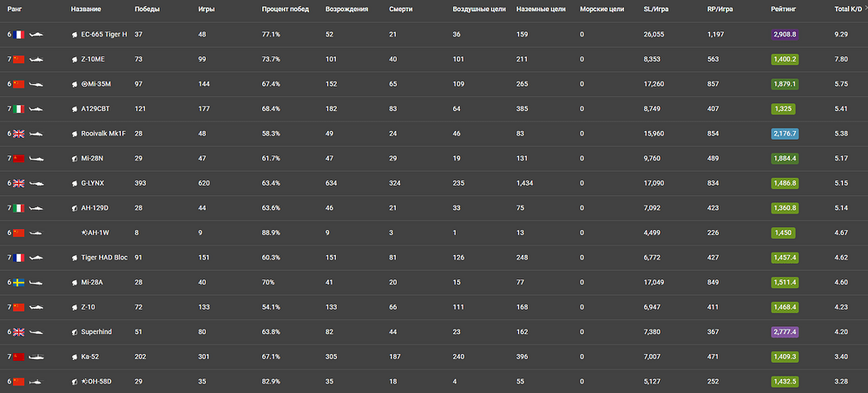
Task: Click the Воздушные цели column header
Action: pos(479,10)
